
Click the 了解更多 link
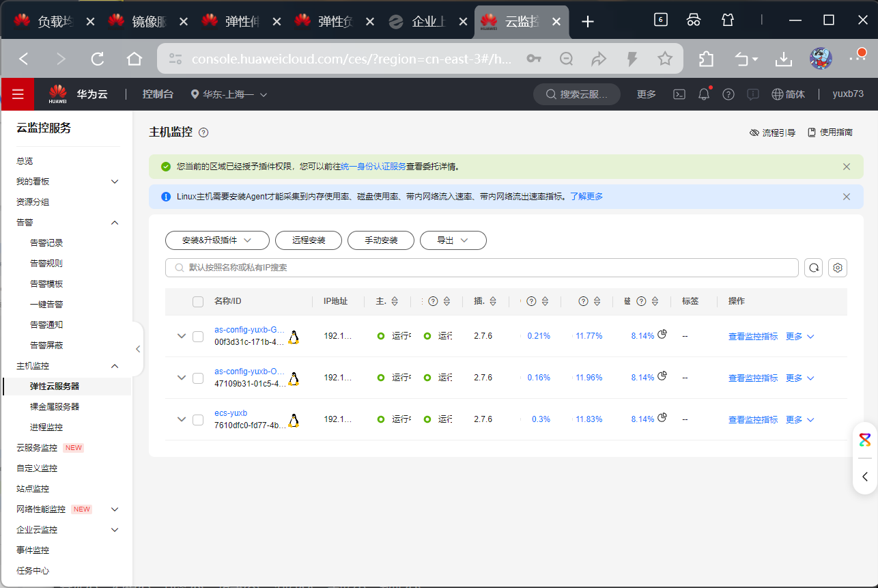[586, 197]
